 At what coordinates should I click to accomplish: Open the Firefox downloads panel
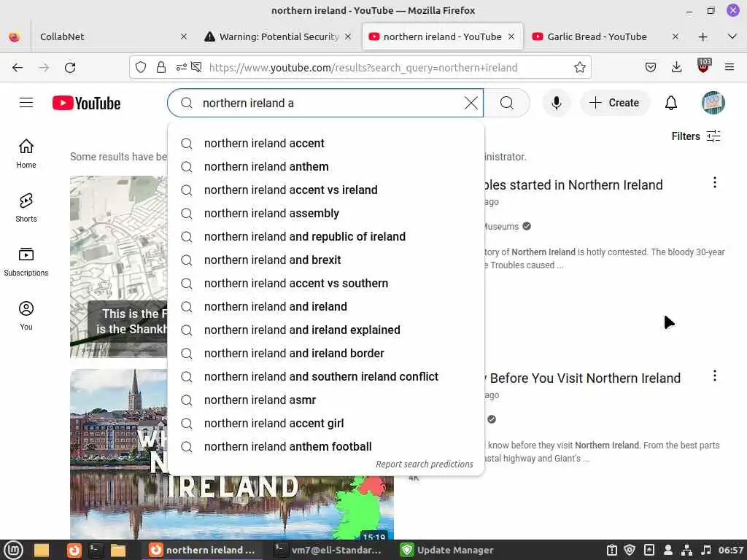[676, 68]
